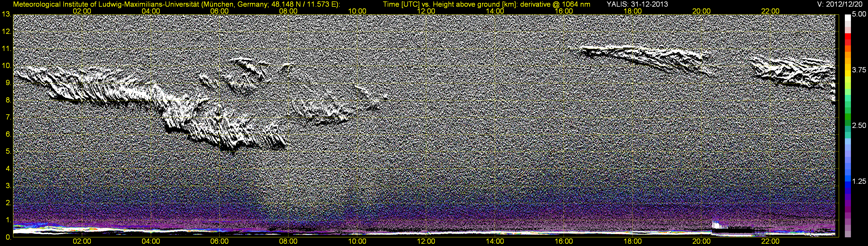Click the 'YALIS: 31-12-2013' date label
868x246 pixels.
click(x=637, y=4)
